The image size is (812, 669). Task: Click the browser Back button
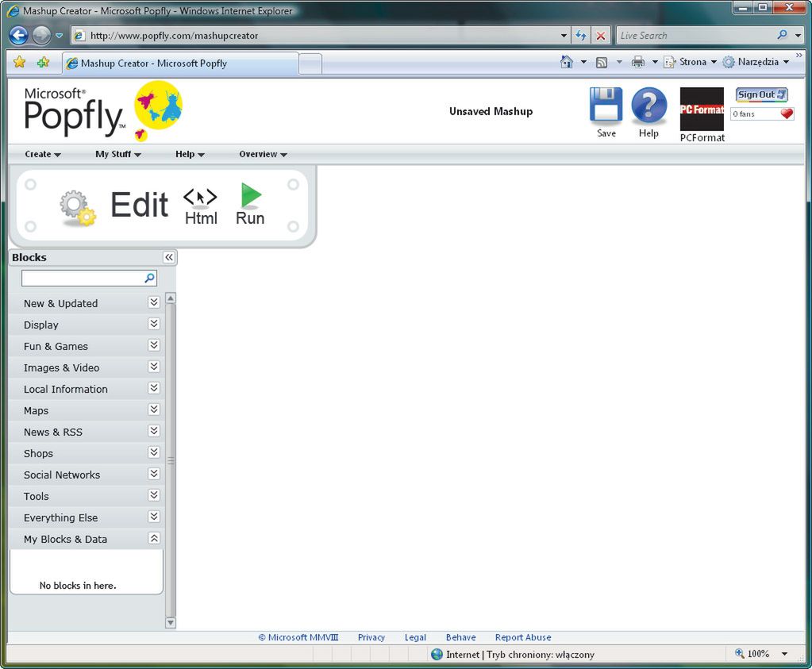[18, 35]
